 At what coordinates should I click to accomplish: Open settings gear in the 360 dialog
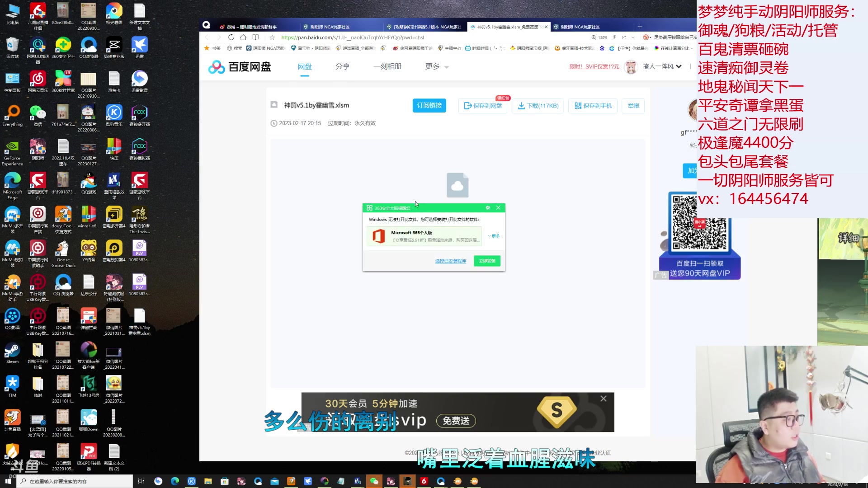point(488,208)
